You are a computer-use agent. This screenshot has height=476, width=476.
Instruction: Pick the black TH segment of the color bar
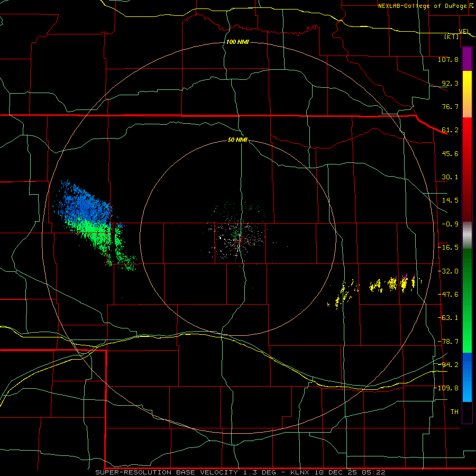point(467,413)
